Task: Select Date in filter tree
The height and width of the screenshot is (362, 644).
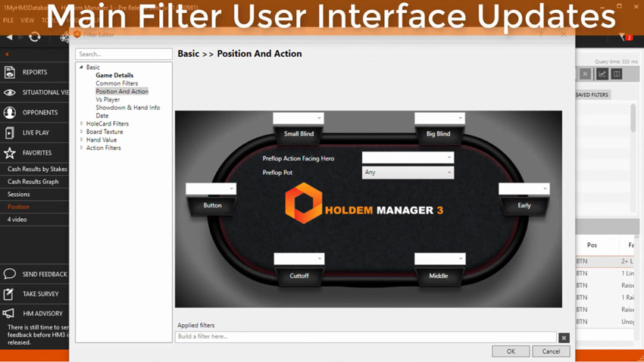Action: [x=102, y=116]
